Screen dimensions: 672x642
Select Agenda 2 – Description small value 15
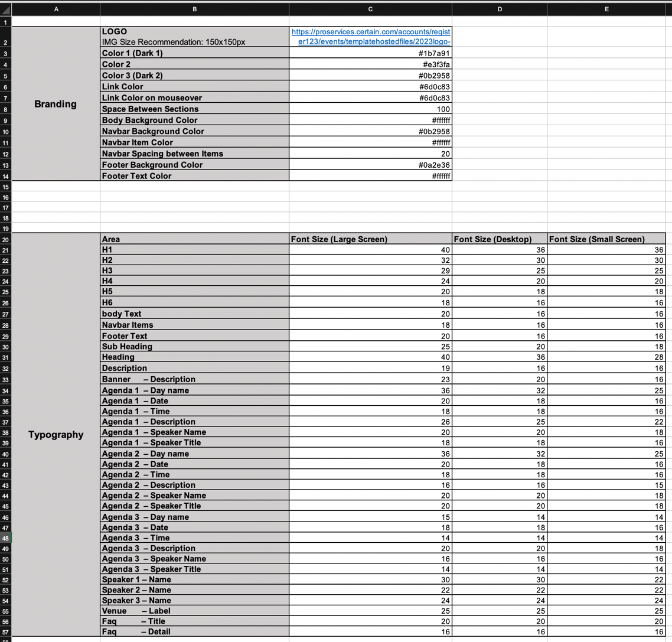(606, 485)
